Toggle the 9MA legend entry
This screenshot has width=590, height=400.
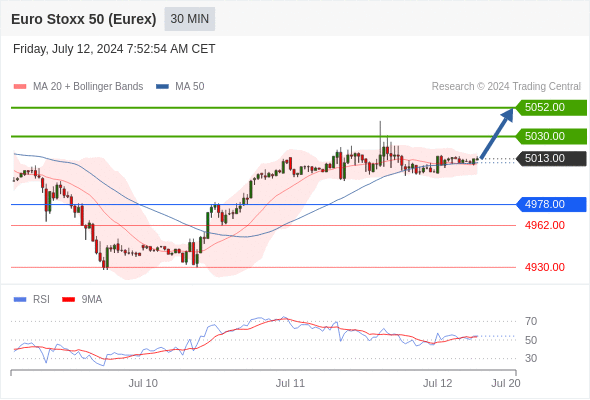pos(82,300)
